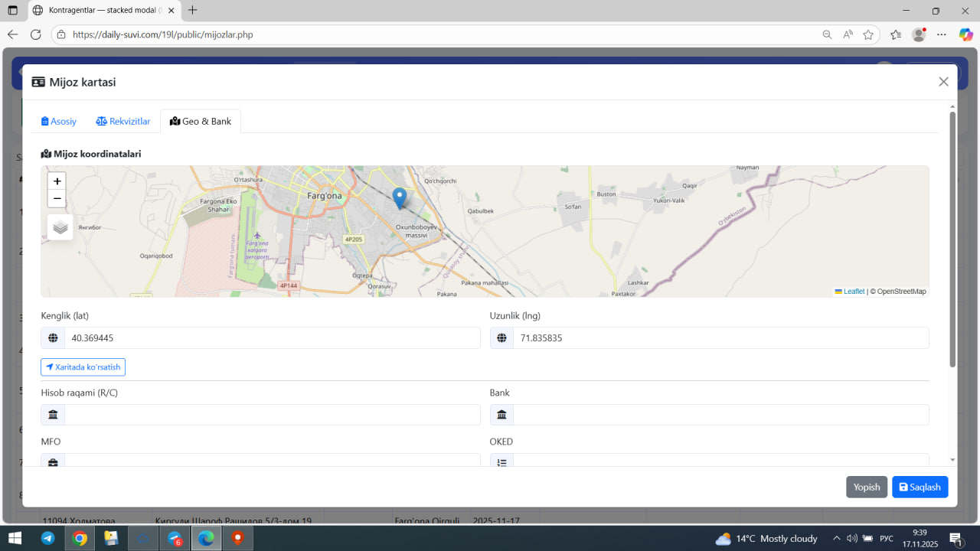Add page to favorites with star icon
980x551 pixels.
tap(868, 34)
